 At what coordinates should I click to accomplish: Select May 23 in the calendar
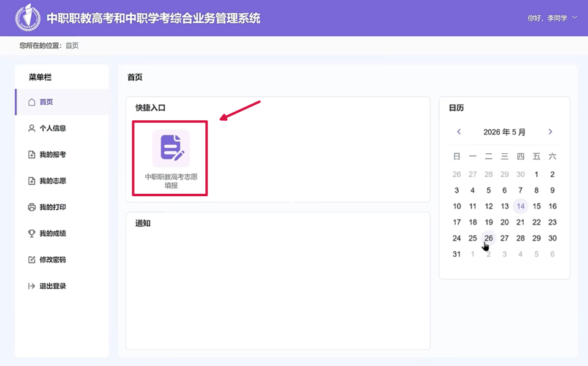point(552,222)
